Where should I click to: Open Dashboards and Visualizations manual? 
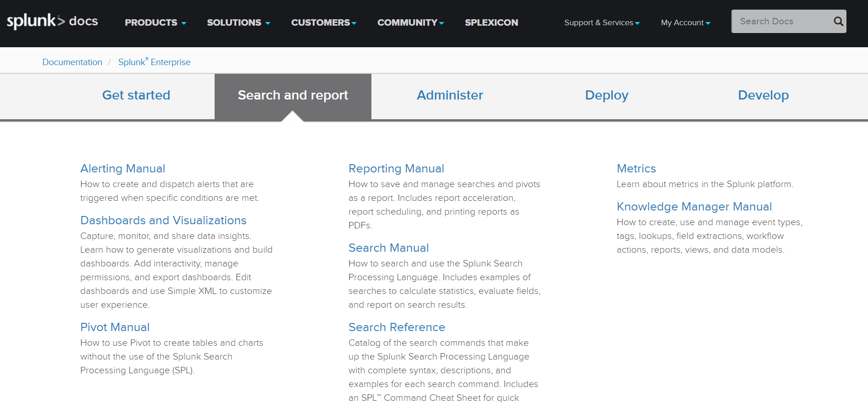tap(163, 221)
